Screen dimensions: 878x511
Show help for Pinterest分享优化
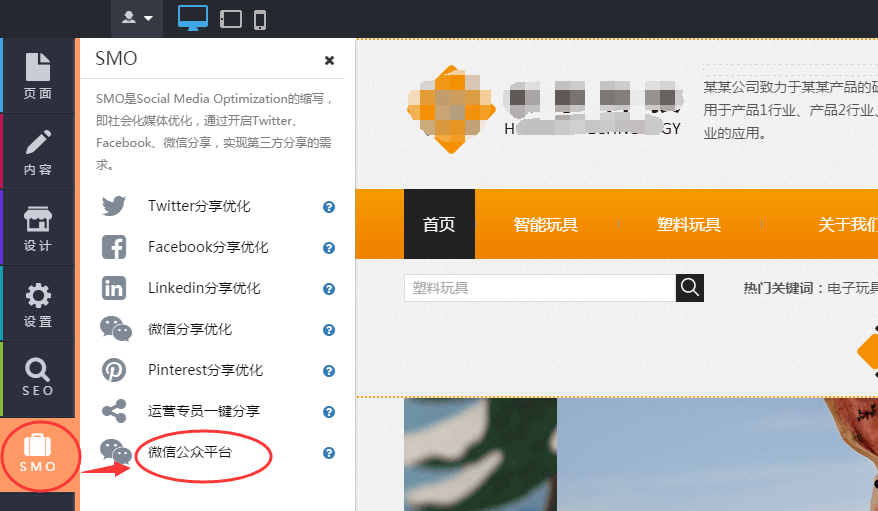328,371
